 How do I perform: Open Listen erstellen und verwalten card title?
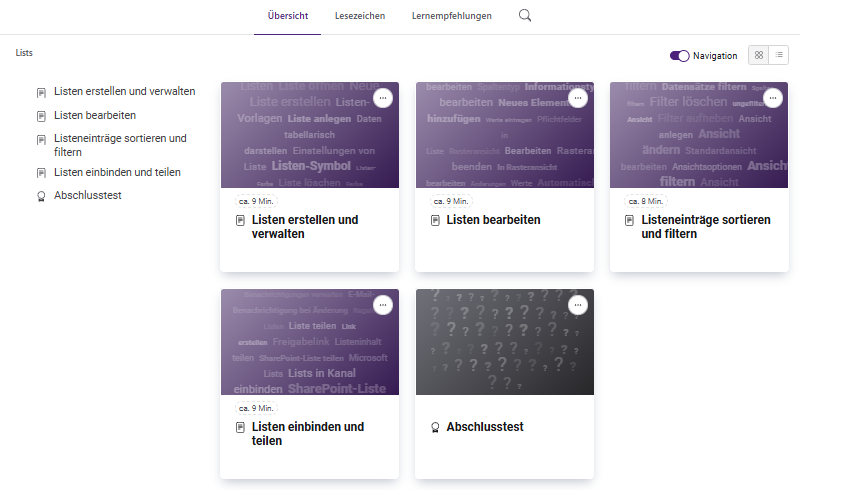tap(305, 227)
